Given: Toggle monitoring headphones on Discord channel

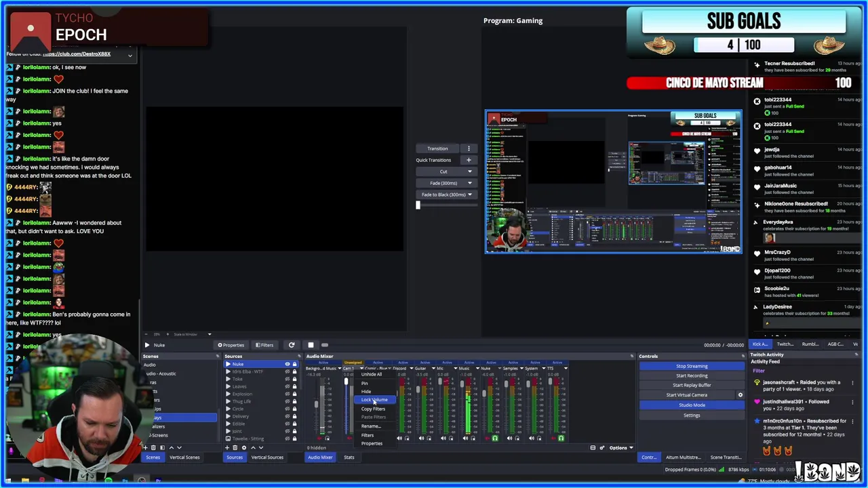Looking at the screenshot, I should point(407,438).
